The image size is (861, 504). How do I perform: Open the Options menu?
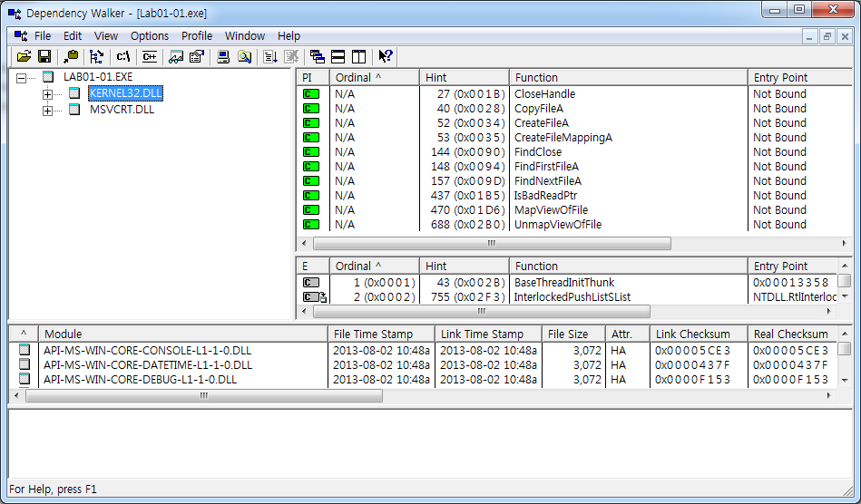coord(150,36)
